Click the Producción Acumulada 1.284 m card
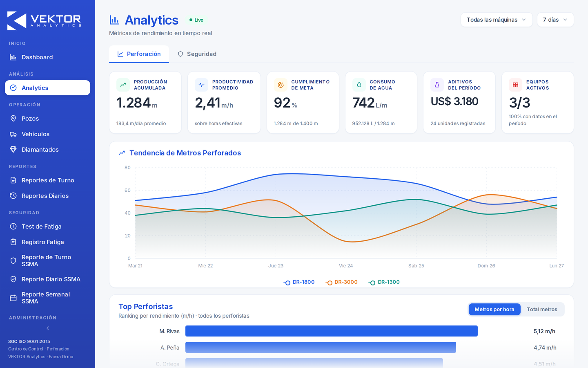Viewport: 588px width, 368px height. click(x=145, y=102)
